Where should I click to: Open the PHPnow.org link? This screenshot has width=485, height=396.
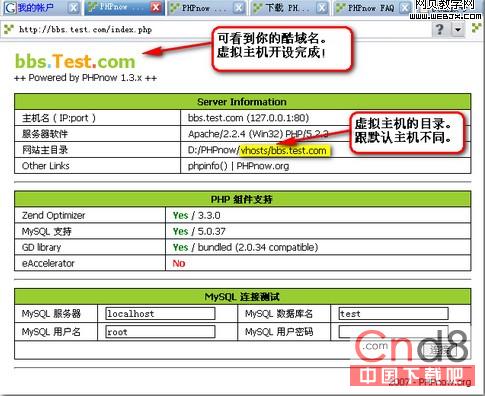click(x=263, y=166)
